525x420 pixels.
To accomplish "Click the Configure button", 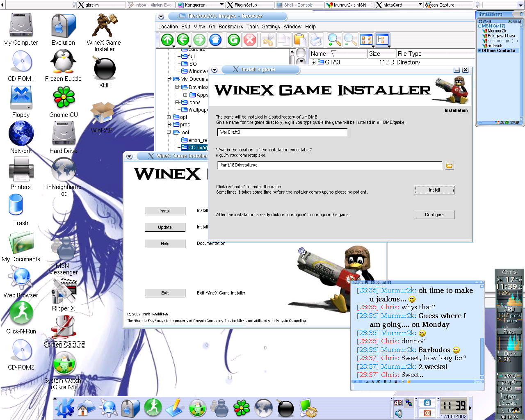I will (434, 215).
